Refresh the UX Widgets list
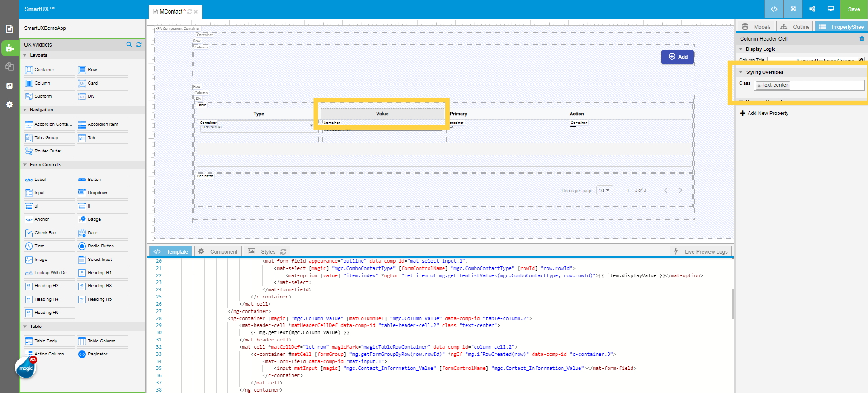The image size is (868, 393). (139, 44)
